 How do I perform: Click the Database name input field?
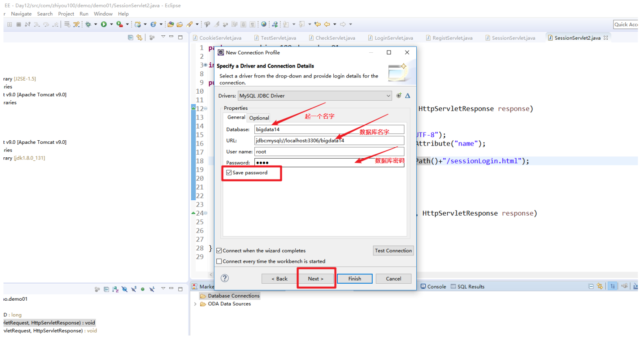(x=329, y=129)
